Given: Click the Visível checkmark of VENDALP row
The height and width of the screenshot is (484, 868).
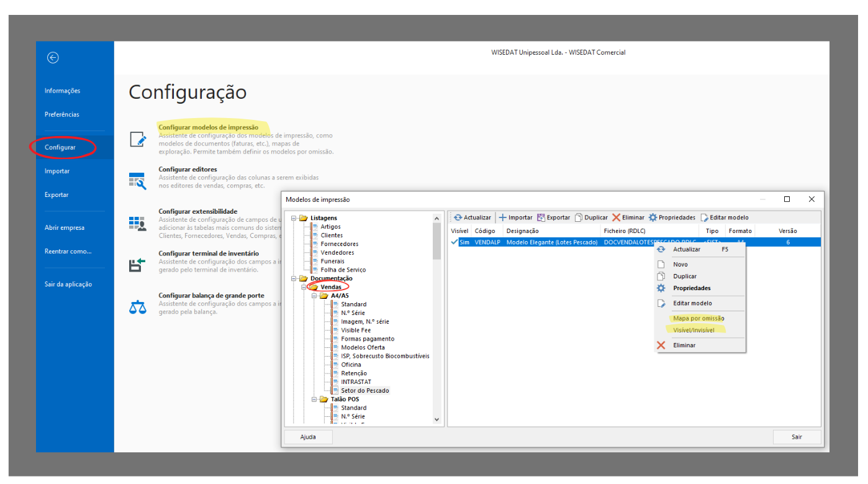Looking at the screenshot, I should [454, 242].
